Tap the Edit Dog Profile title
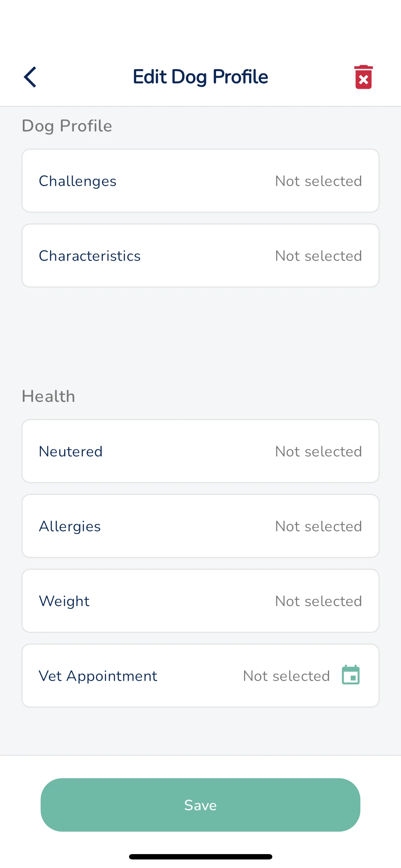This screenshot has height=868, width=401. tap(200, 77)
